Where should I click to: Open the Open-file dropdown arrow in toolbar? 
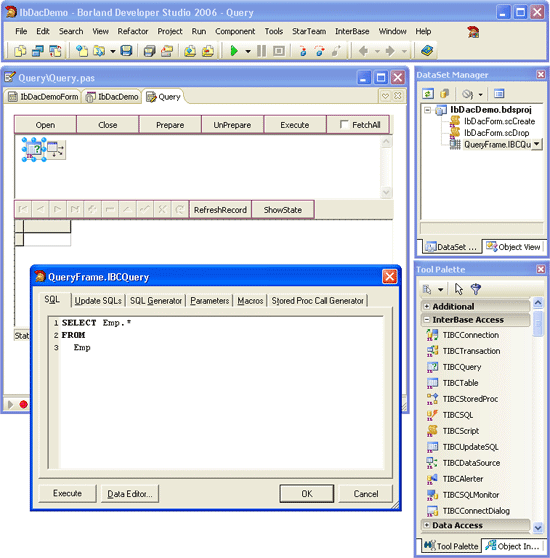[x=113, y=52]
